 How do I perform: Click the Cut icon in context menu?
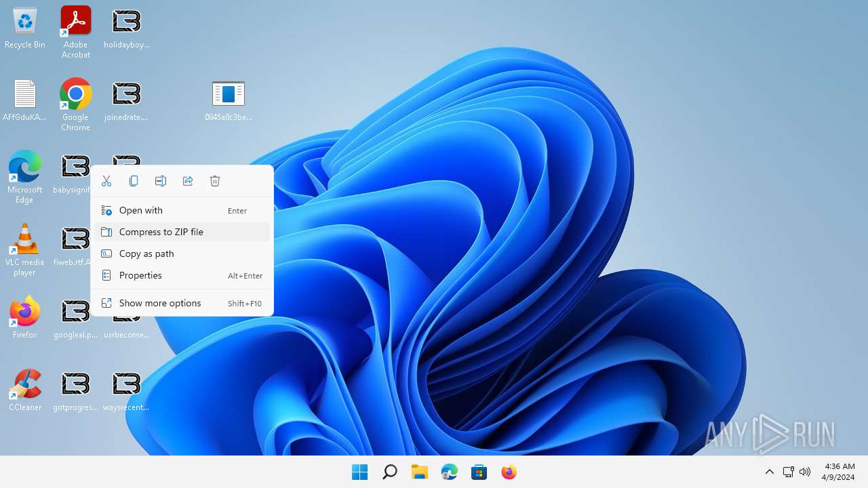(x=106, y=181)
